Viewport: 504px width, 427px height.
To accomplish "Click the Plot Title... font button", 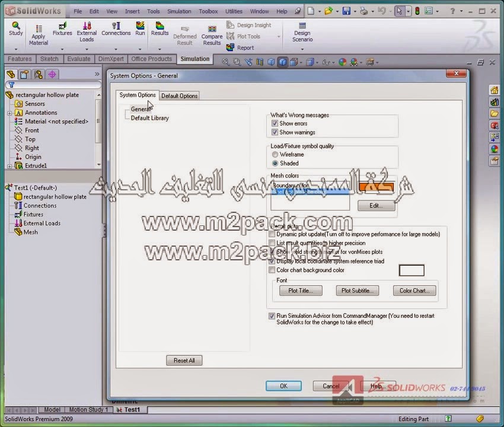I will 301,291.
